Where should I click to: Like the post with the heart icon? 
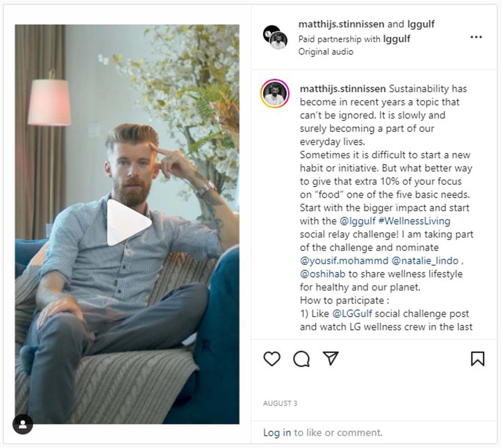272,359
